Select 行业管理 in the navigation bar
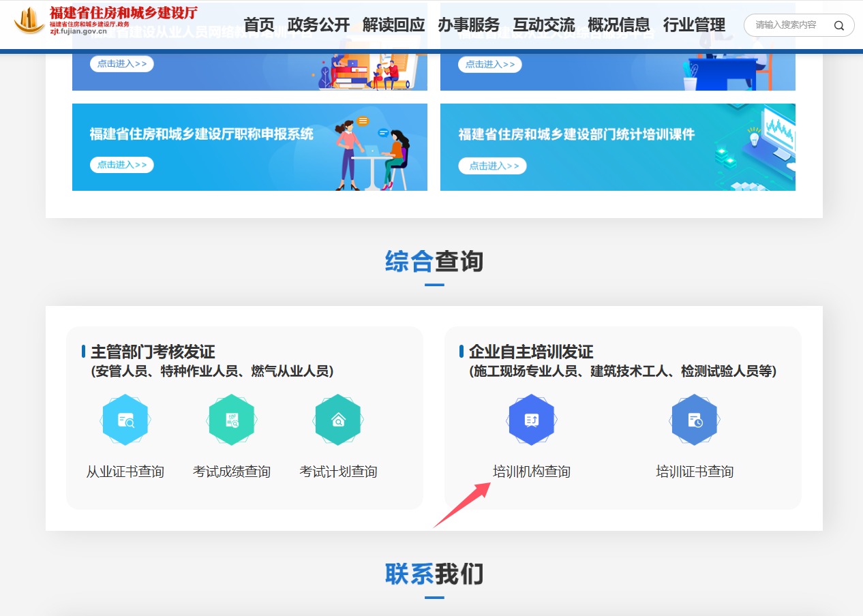Screen dimensions: 863x616 click(694, 25)
